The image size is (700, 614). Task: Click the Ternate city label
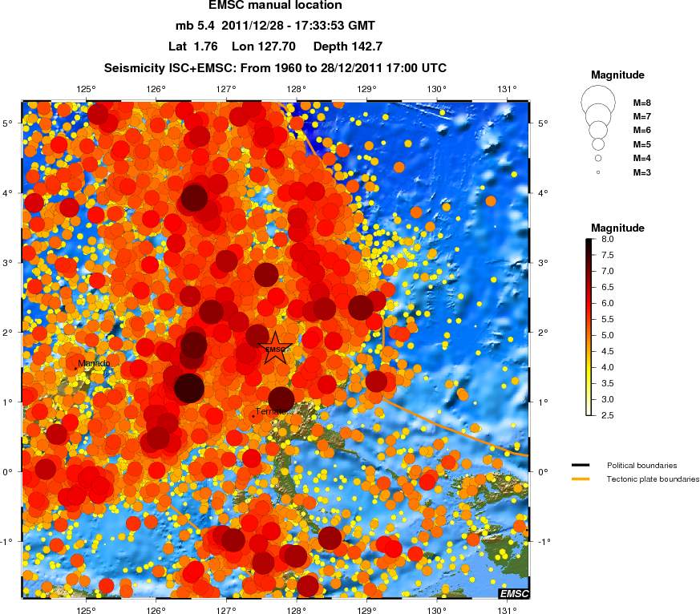270,411
